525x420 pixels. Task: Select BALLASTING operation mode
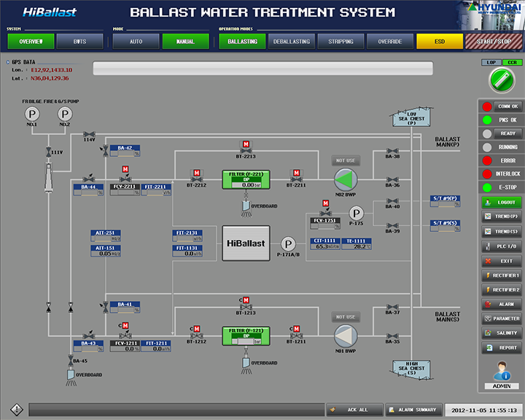(242, 42)
